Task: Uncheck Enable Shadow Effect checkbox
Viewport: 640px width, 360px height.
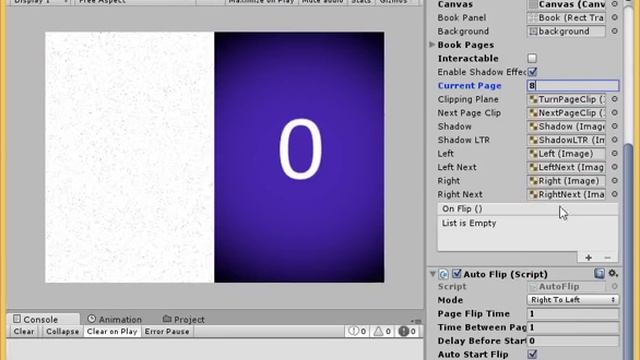Action: 532,72
